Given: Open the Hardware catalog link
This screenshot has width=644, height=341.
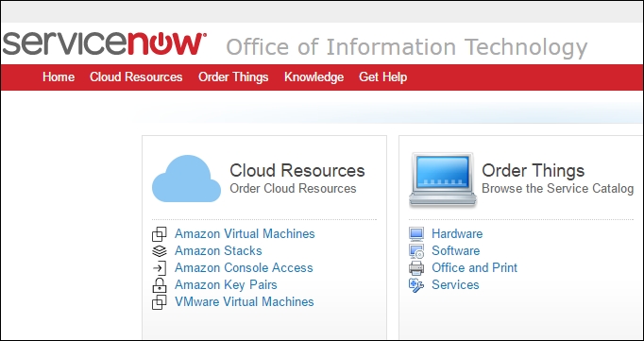Looking at the screenshot, I should 457,233.
